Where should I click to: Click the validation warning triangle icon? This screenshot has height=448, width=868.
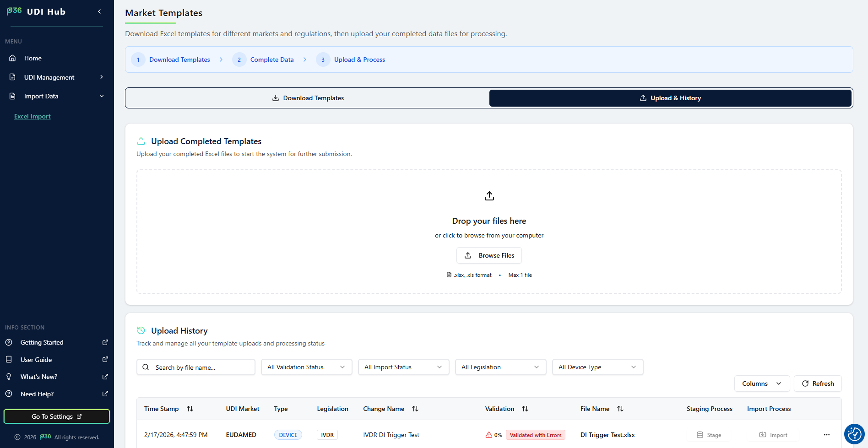(489, 435)
